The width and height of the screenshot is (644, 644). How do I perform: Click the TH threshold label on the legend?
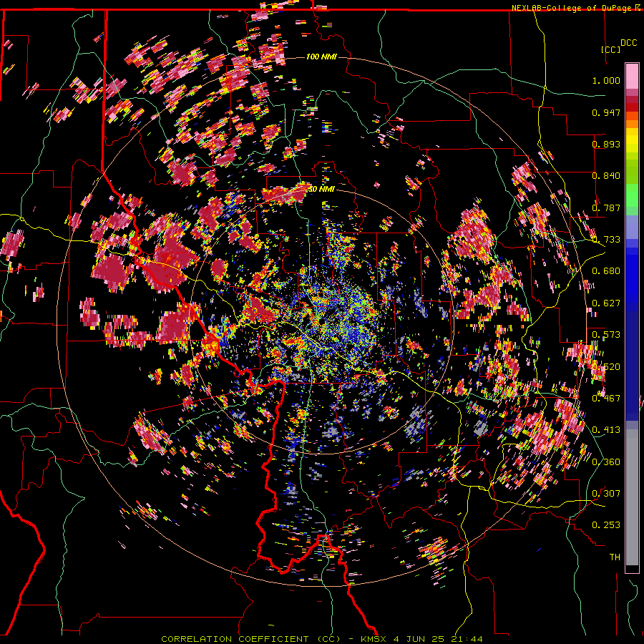click(615, 557)
